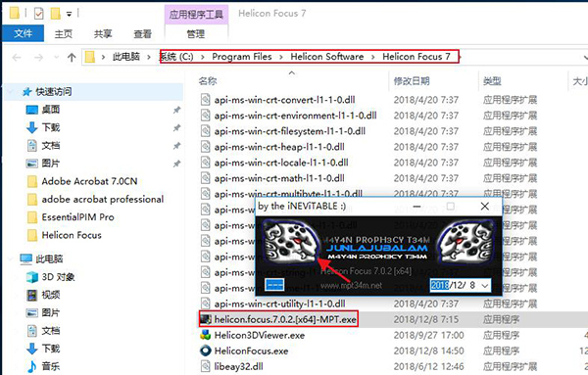Select HeliconFocus.exe file name
Viewport: 588px width, 375px height.
(251, 352)
